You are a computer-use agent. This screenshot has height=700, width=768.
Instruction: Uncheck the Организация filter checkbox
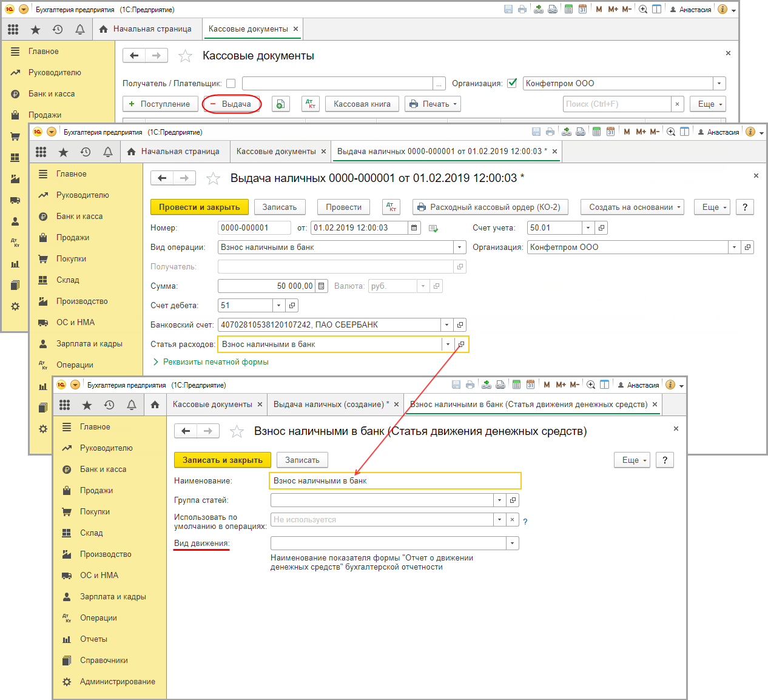[512, 84]
